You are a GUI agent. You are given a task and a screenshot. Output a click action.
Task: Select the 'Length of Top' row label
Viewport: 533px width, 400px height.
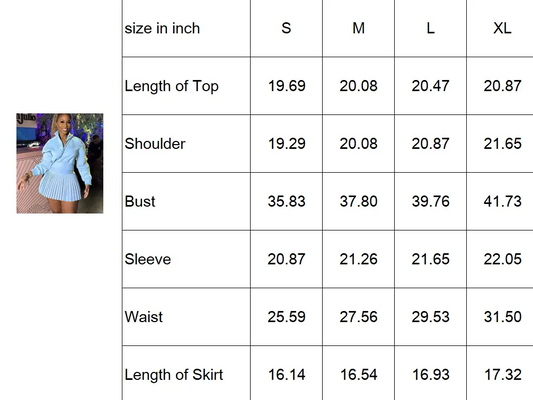coord(186,86)
